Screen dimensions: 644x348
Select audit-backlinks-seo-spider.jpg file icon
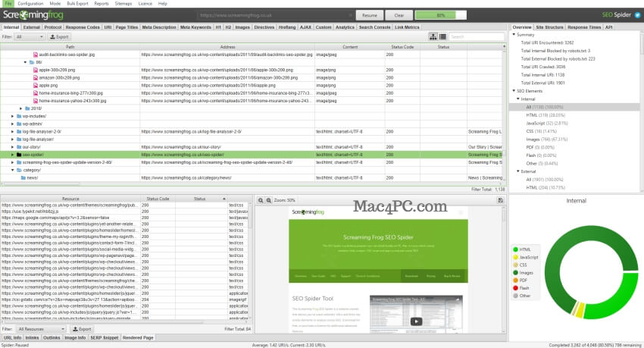[x=36, y=55]
